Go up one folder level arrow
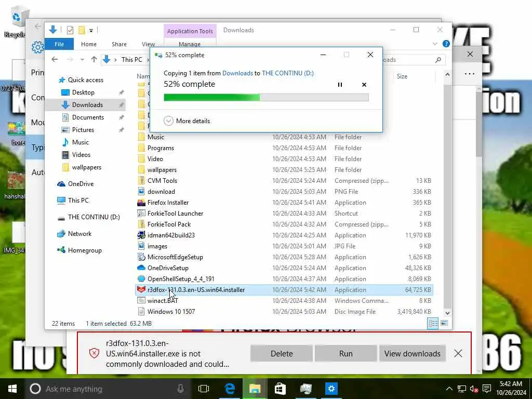The image size is (532, 399). (94, 60)
